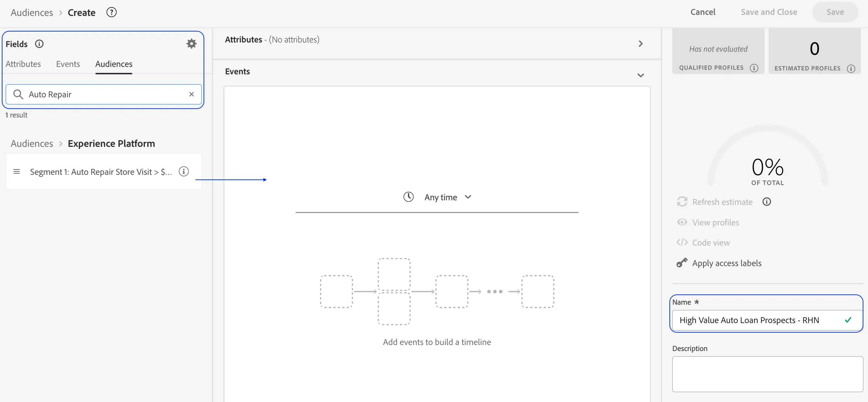The image size is (868, 402).
Task: Click the clock icon by Any time
Action: [409, 197]
